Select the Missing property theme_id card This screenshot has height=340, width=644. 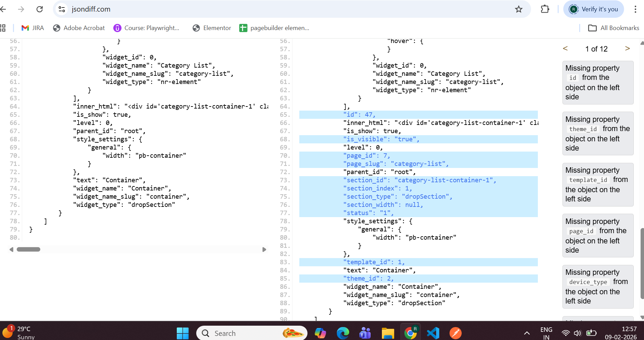[x=598, y=133]
